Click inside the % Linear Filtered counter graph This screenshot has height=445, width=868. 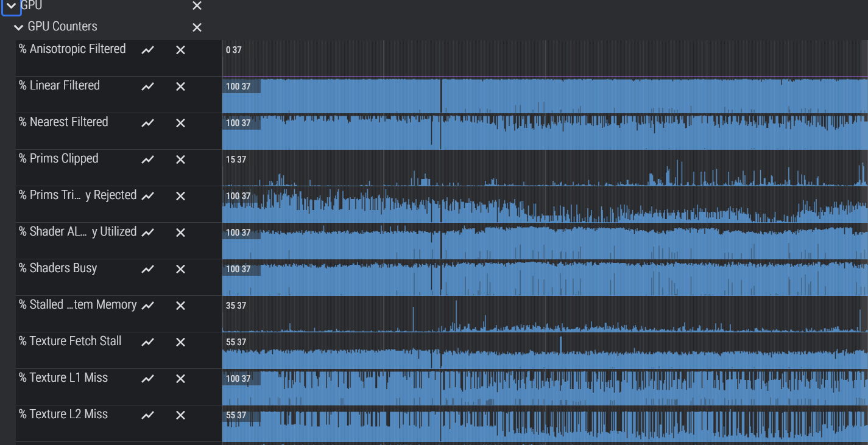pyautogui.click(x=545, y=95)
